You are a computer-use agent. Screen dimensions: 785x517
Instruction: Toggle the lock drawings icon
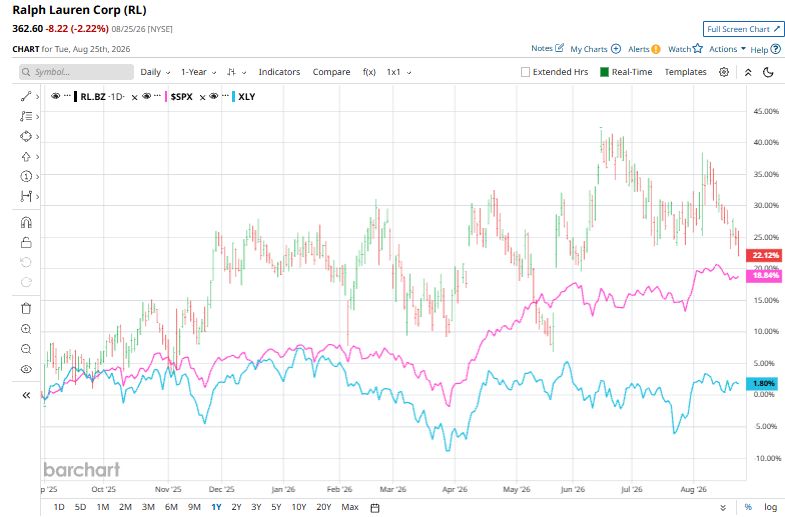pos(26,242)
